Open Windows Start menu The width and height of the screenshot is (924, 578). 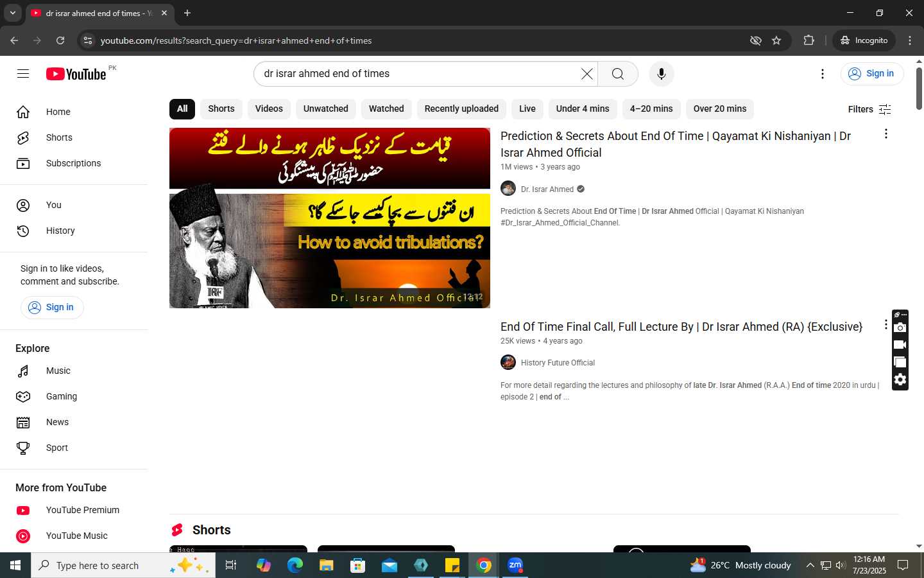(x=15, y=565)
